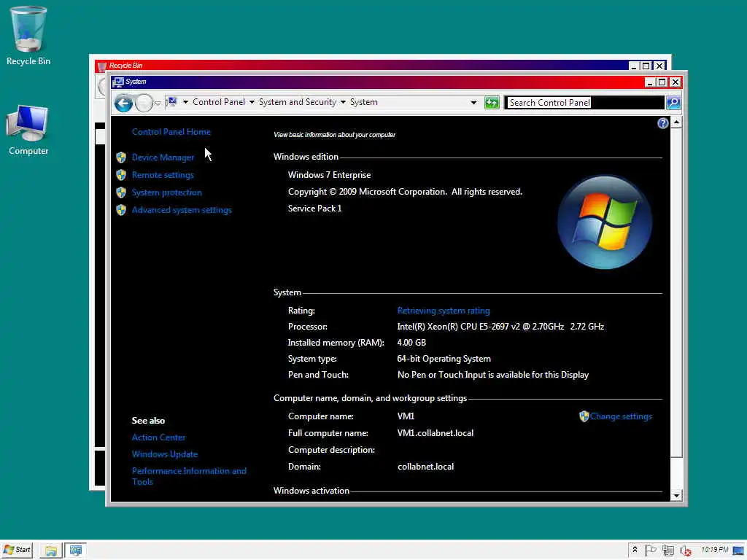747x560 pixels.
Task: Open Device Manager link
Action: point(163,157)
